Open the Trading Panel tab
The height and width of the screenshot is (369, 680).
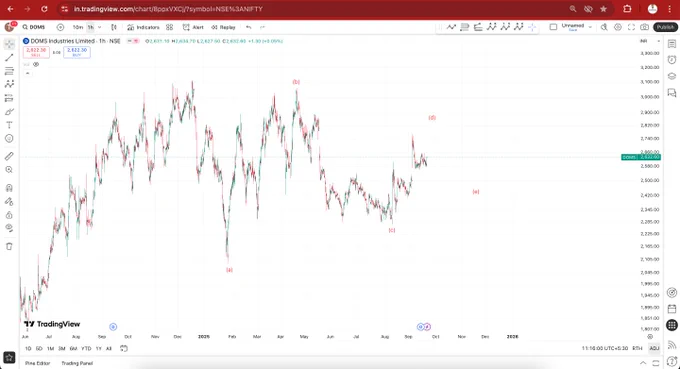click(77, 363)
